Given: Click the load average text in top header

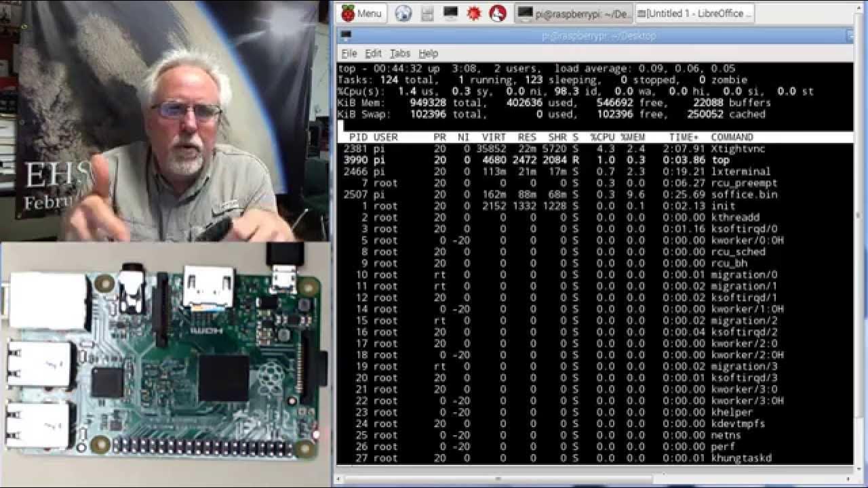Looking at the screenshot, I should click(645, 68).
